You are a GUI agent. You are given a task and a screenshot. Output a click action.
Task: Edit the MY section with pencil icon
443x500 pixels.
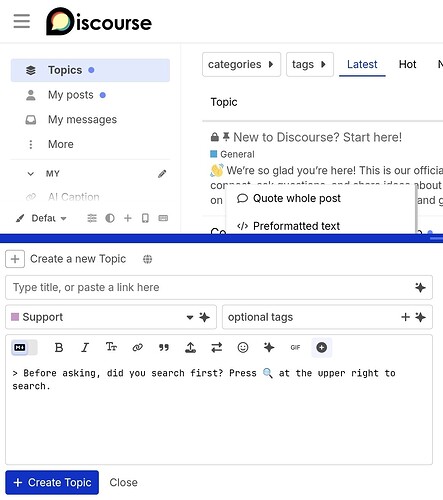tap(162, 174)
